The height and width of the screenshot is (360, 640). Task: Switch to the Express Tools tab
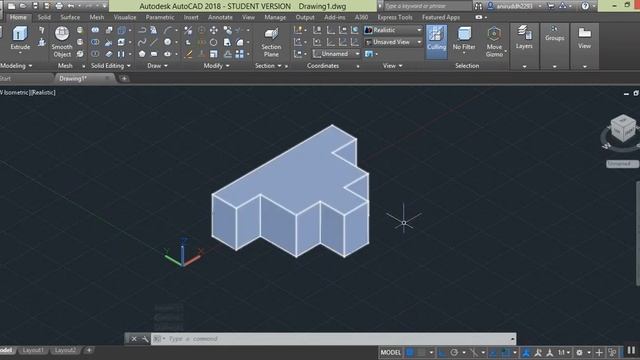point(395,18)
